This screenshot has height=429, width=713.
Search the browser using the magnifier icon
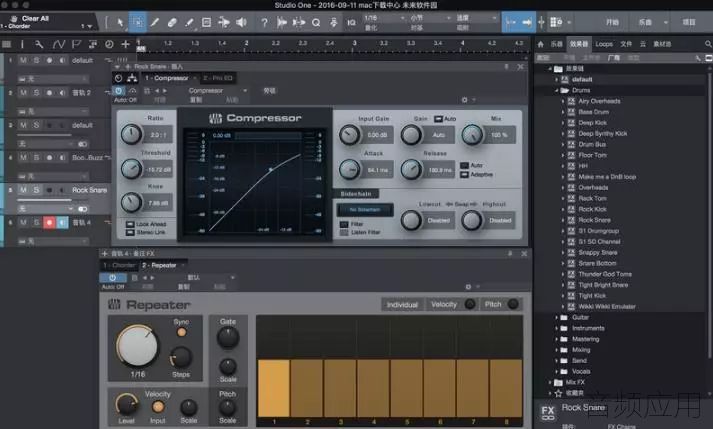[x=708, y=44]
